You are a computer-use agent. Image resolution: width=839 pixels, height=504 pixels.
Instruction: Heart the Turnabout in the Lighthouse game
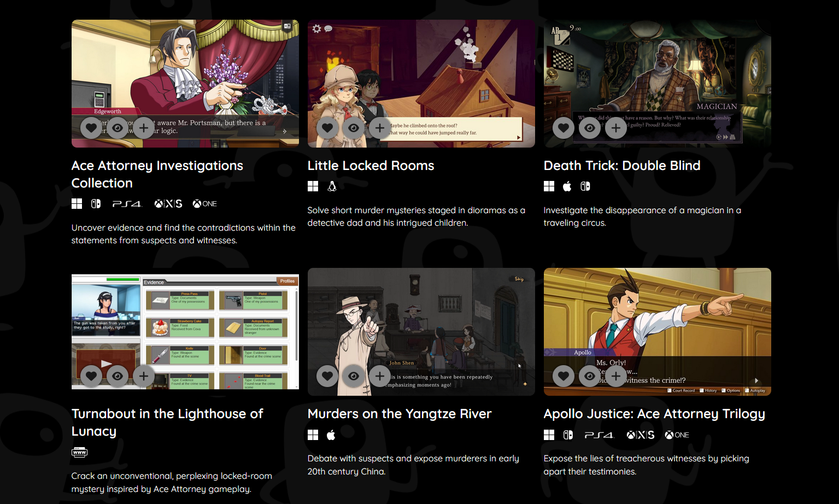pyautogui.click(x=91, y=376)
